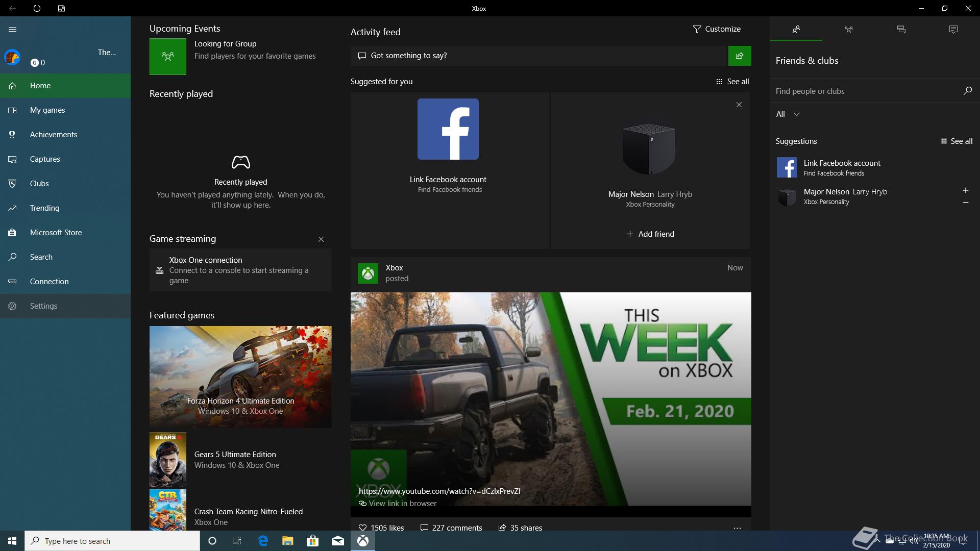Open Forza Horizon 4 Ultimate Edition featured tile
The image size is (980, 551).
[x=240, y=377]
